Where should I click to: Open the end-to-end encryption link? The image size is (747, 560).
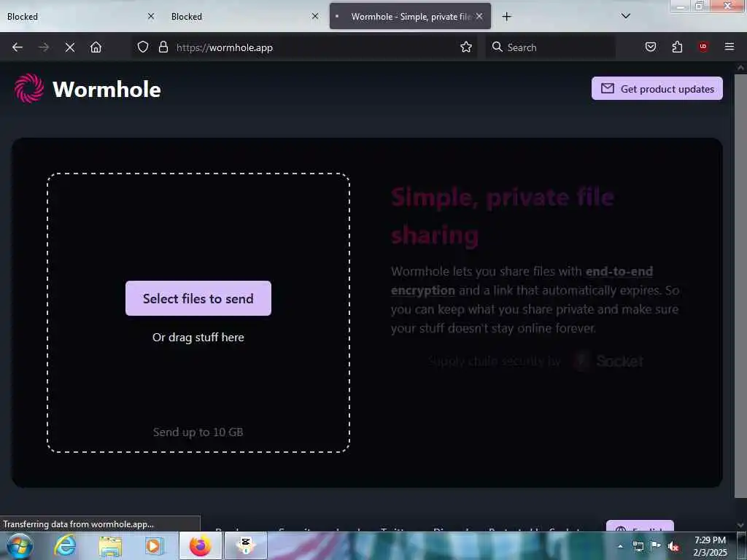522,281
